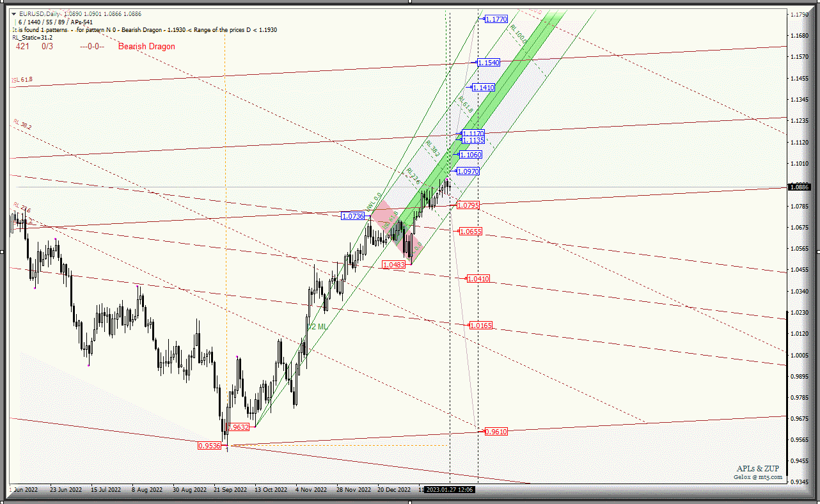Viewport: 820px width, 504px height.
Task: Click the blue 1.1410 target label
Action: [x=483, y=87]
